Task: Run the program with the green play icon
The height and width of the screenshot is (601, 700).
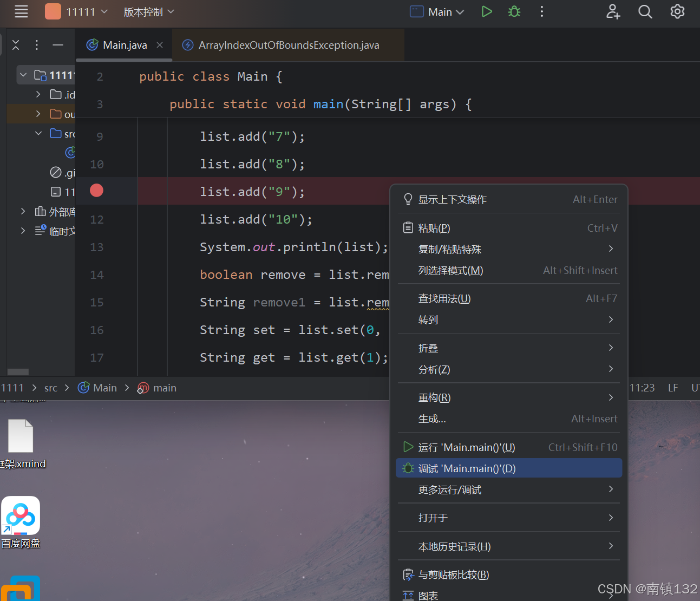Action: tap(486, 11)
